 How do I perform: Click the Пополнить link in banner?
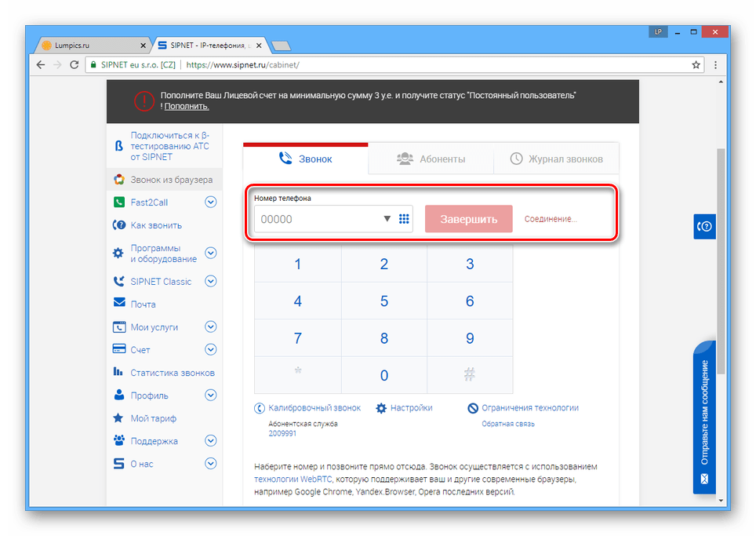click(x=187, y=107)
